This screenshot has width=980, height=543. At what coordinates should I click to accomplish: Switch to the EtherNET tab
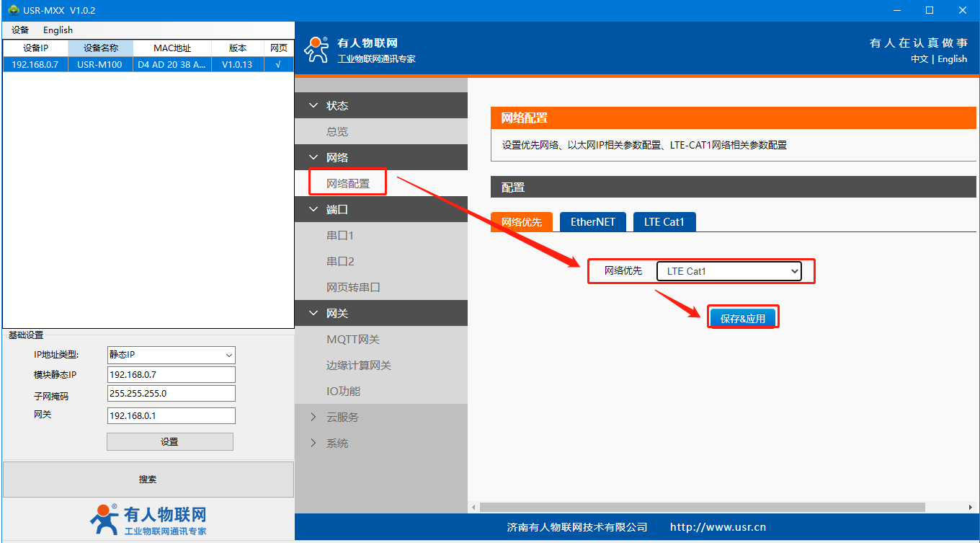[x=592, y=222]
